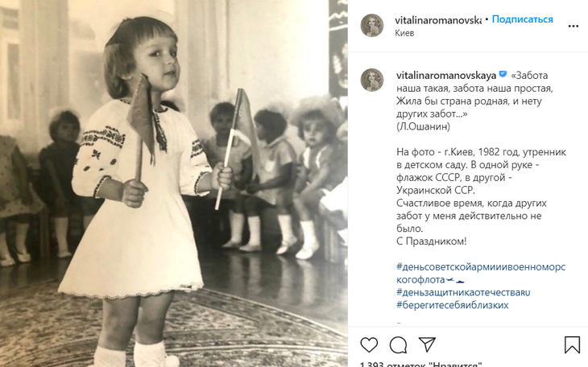The image size is (588, 367).
Task: Open the three-dot more options menu
Action: [574, 27]
